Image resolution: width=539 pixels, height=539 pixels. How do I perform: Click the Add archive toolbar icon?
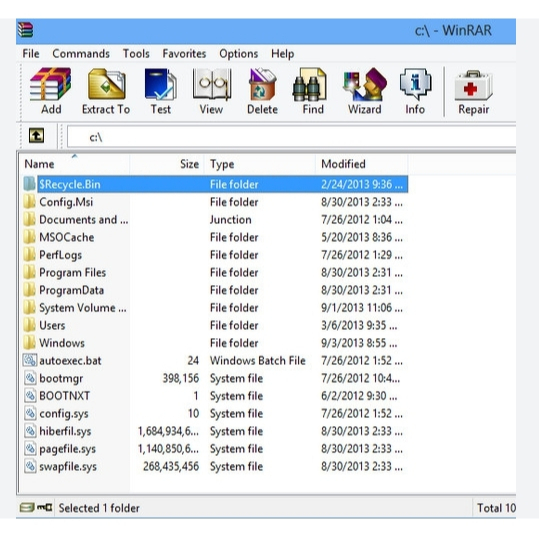pyautogui.click(x=51, y=85)
